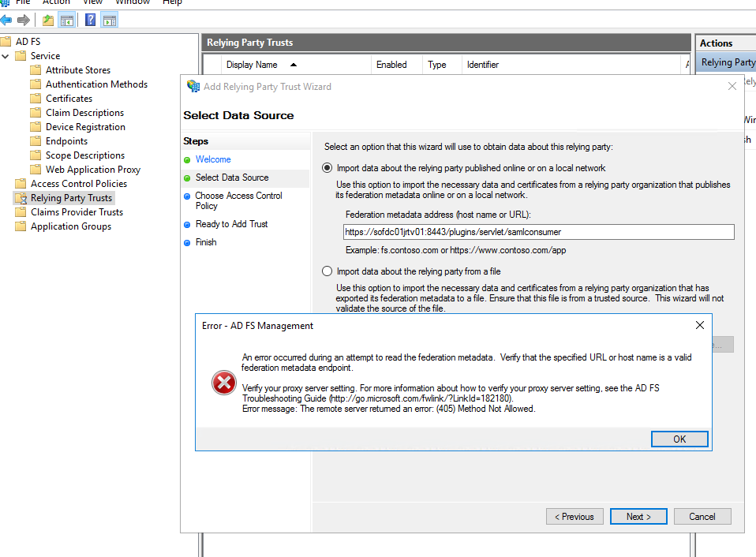Screen dimensions: 756x557
Task: Click the Type column header
Action: [x=437, y=65]
